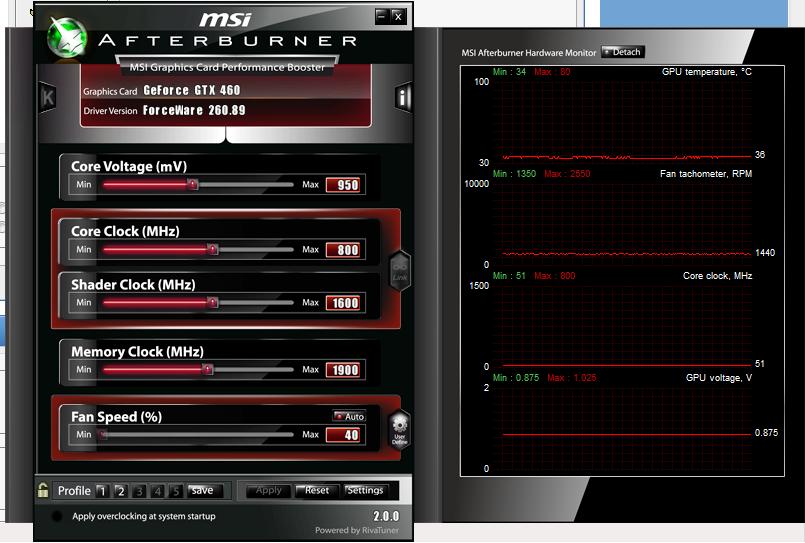Click the version number 2.0.0

click(x=386, y=516)
